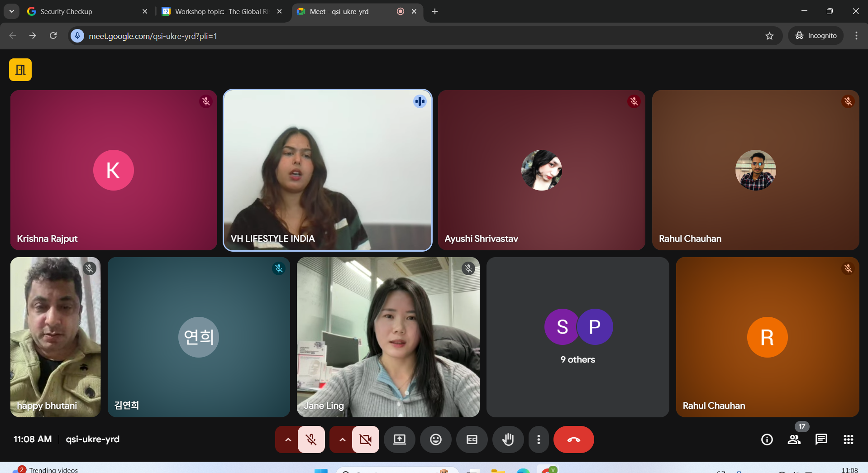This screenshot has height=473, width=868.
Task: Expand audio settings arrow beside microphone
Action: pos(288,440)
